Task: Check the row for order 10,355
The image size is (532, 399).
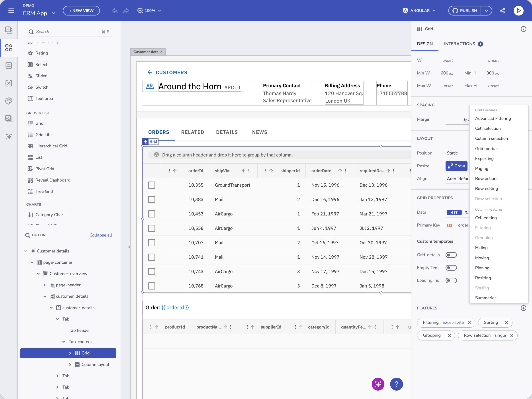Action: [152, 185]
